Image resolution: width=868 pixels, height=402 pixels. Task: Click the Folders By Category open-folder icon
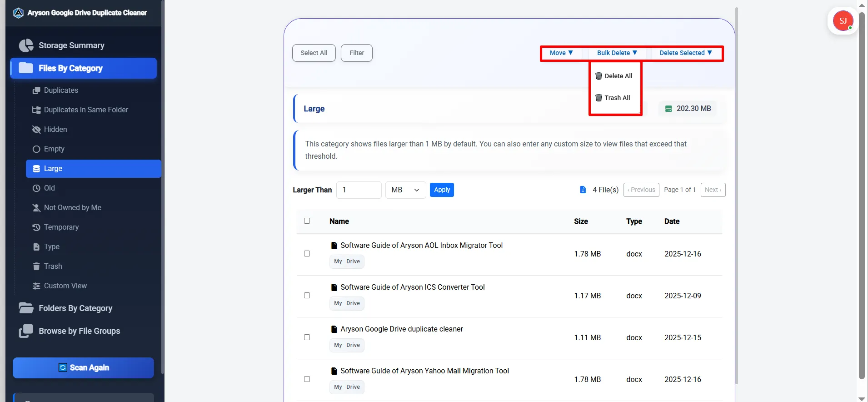coord(26,308)
